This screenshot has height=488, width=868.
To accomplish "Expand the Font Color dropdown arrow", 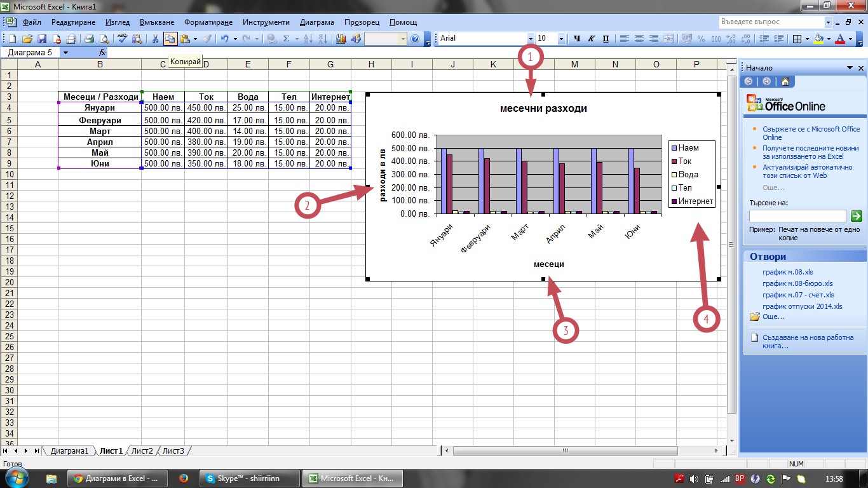I will pos(850,39).
